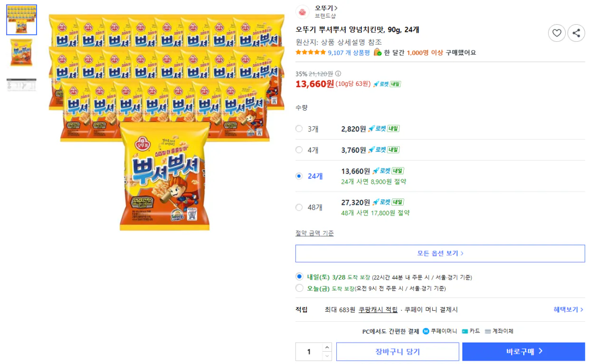Click the 바로구매 purchase button

pos(523,352)
